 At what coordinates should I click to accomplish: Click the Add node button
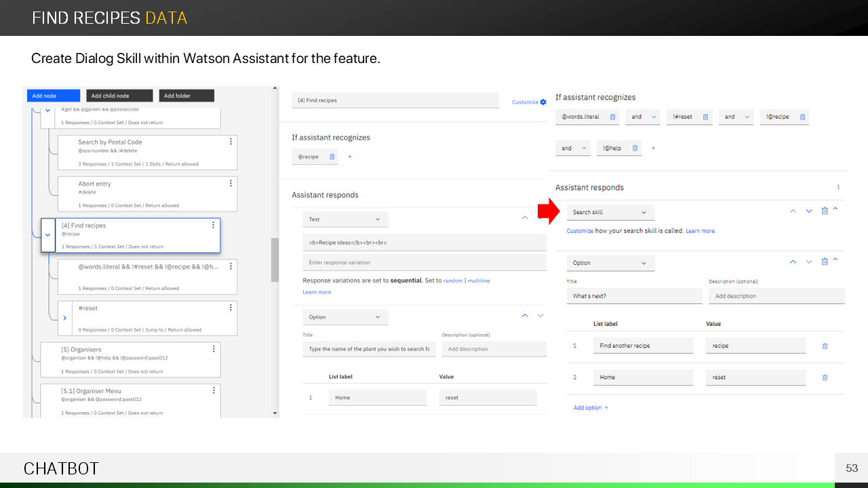coord(54,96)
